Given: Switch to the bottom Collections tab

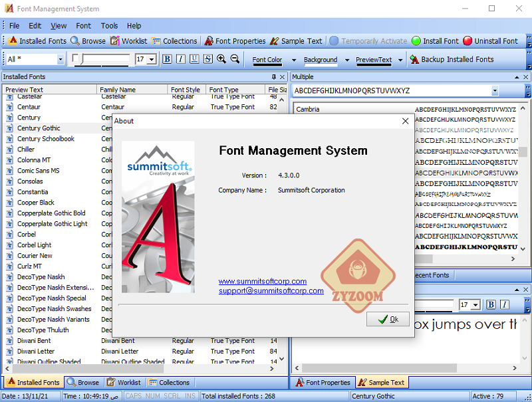Looking at the screenshot, I should pos(169,382).
